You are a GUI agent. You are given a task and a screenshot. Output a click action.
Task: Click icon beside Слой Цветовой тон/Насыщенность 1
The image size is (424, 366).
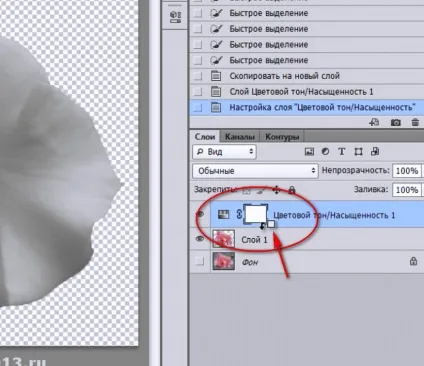pyautogui.click(x=216, y=91)
